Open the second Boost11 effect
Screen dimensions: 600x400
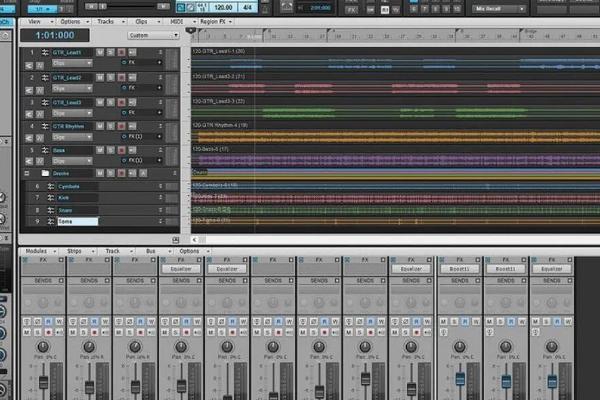click(x=505, y=269)
